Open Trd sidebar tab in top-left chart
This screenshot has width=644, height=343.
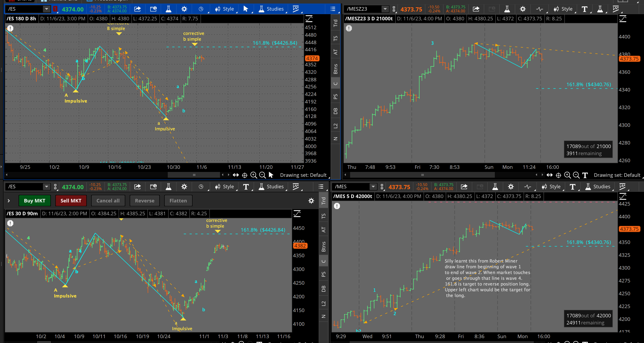pyautogui.click(x=335, y=23)
